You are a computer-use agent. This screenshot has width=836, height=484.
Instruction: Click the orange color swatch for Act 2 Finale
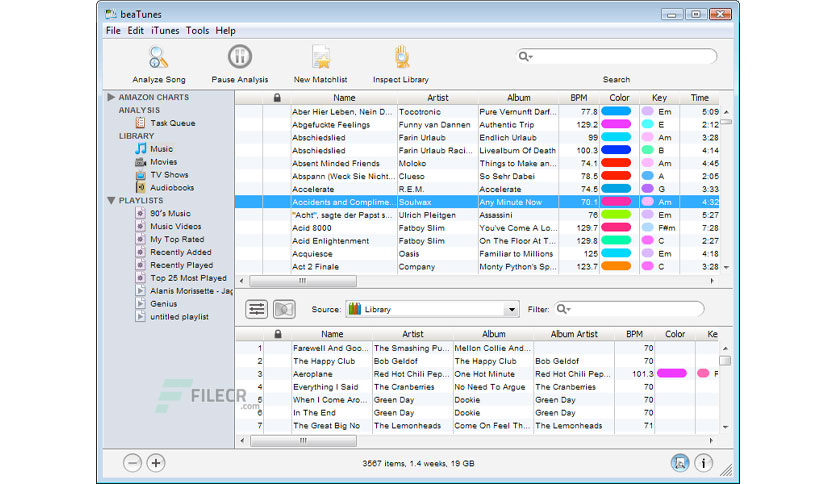point(616,267)
